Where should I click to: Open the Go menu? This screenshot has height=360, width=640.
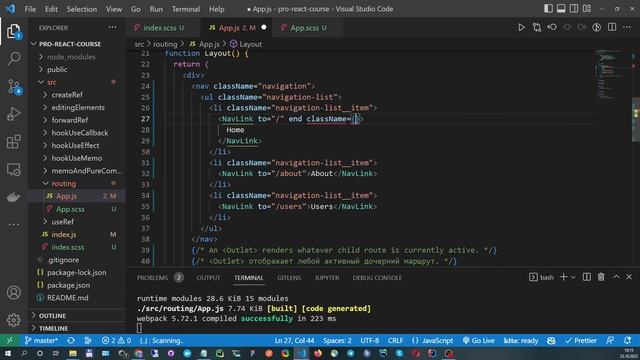pos(136,9)
